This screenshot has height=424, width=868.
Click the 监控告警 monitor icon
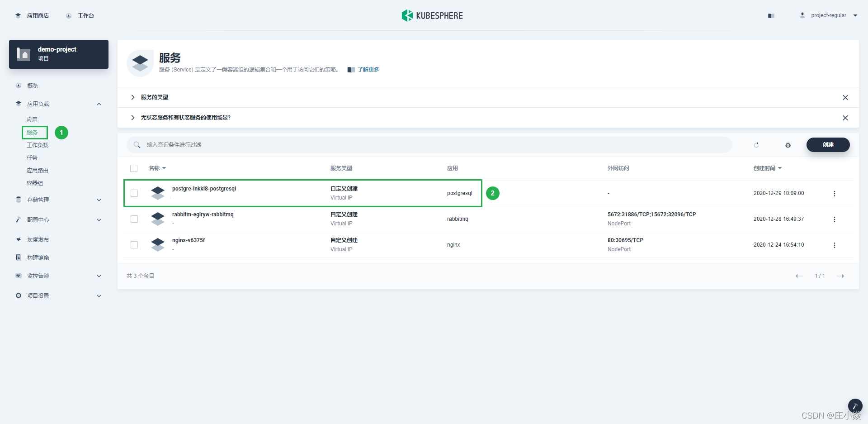pyautogui.click(x=19, y=276)
